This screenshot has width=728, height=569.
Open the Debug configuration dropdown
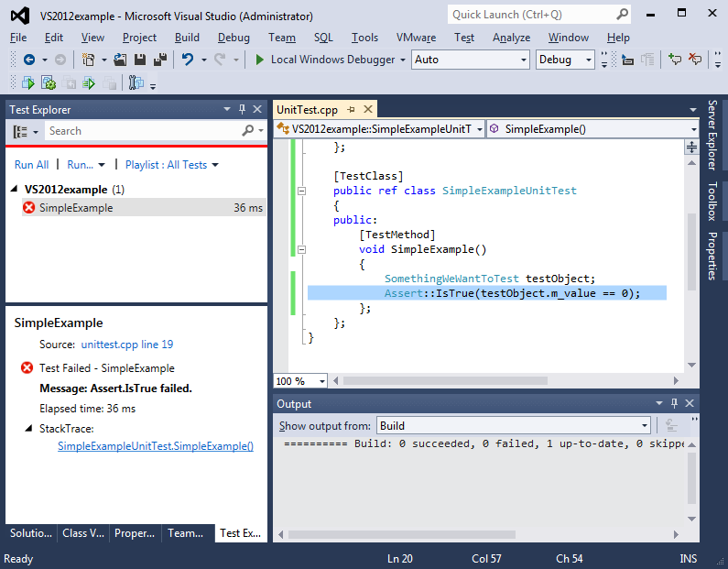[565, 60]
